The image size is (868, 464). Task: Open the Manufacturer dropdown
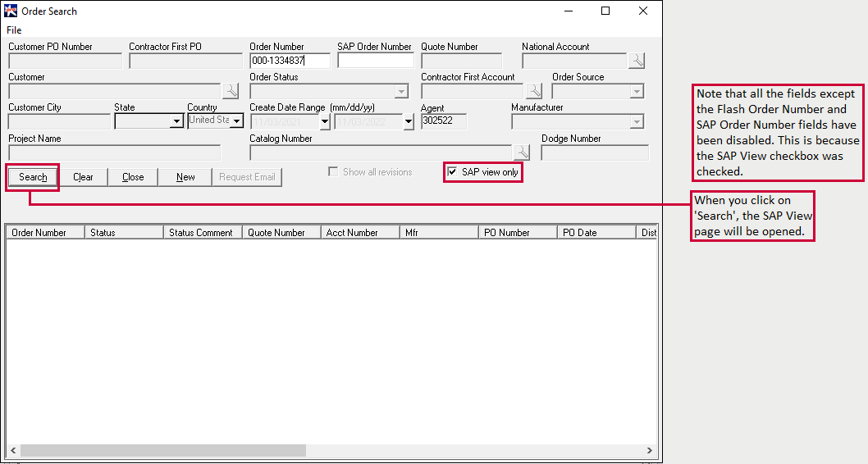tap(637, 122)
